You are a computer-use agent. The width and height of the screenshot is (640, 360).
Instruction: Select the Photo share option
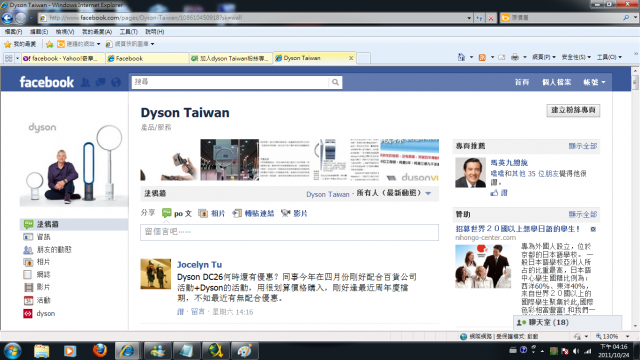pyautogui.click(x=211, y=213)
